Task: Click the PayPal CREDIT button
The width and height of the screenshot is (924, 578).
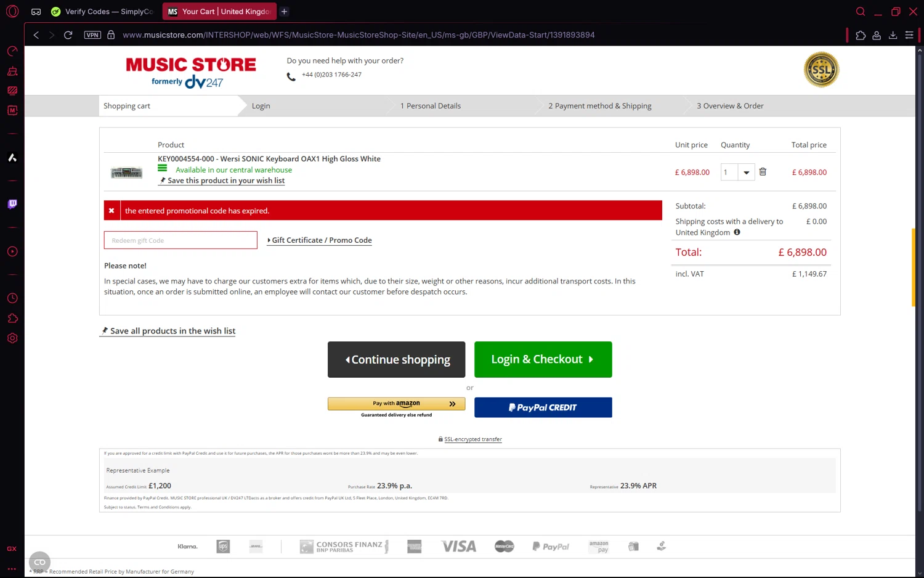Action: (543, 407)
